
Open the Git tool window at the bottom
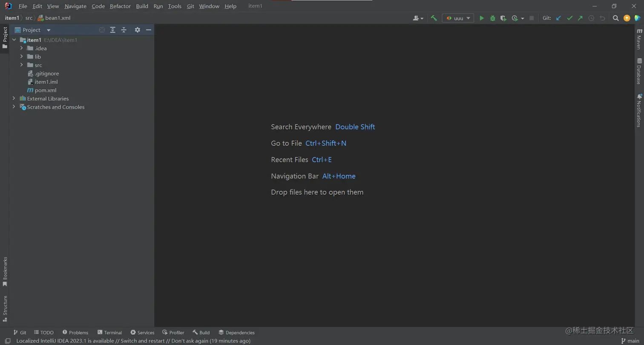20,333
